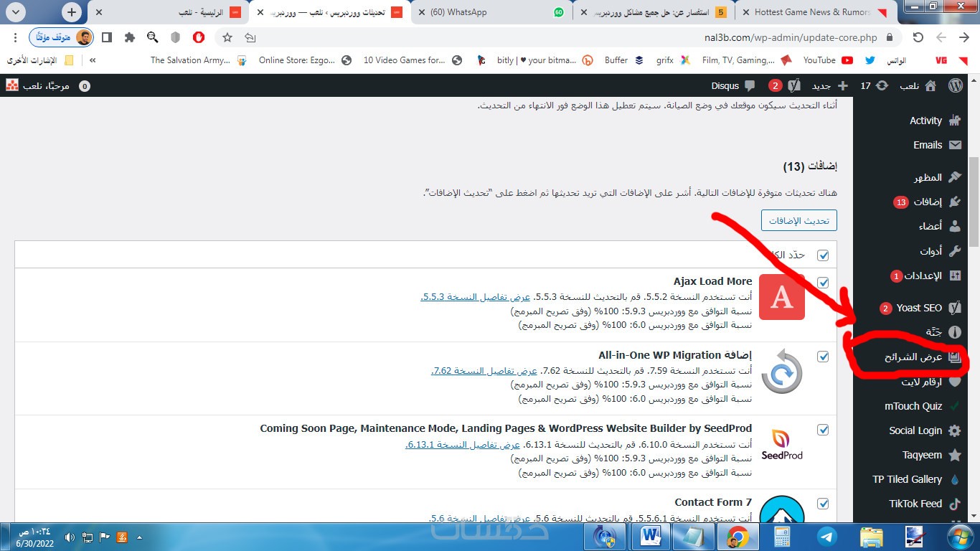View version 6.13.1 details for SeedProd
Viewport: 980px width, 551px height.
coord(462,445)
